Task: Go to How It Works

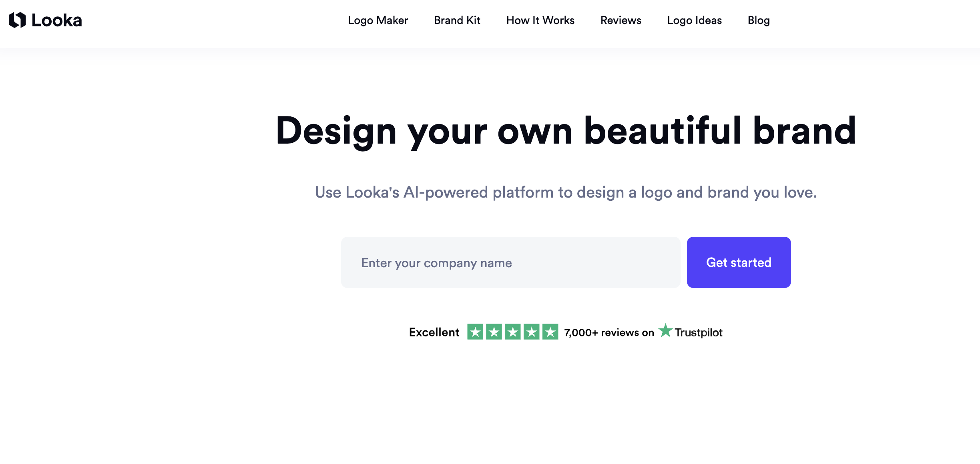Action: 540,20
